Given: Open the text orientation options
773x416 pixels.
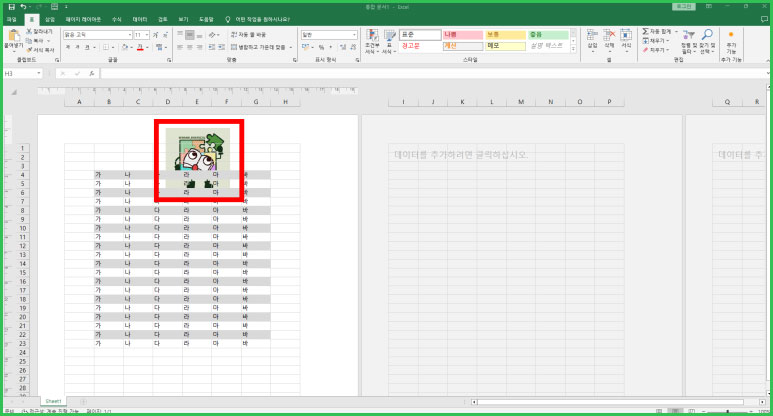Looking at the screenshot, I should tap(213, 35).
